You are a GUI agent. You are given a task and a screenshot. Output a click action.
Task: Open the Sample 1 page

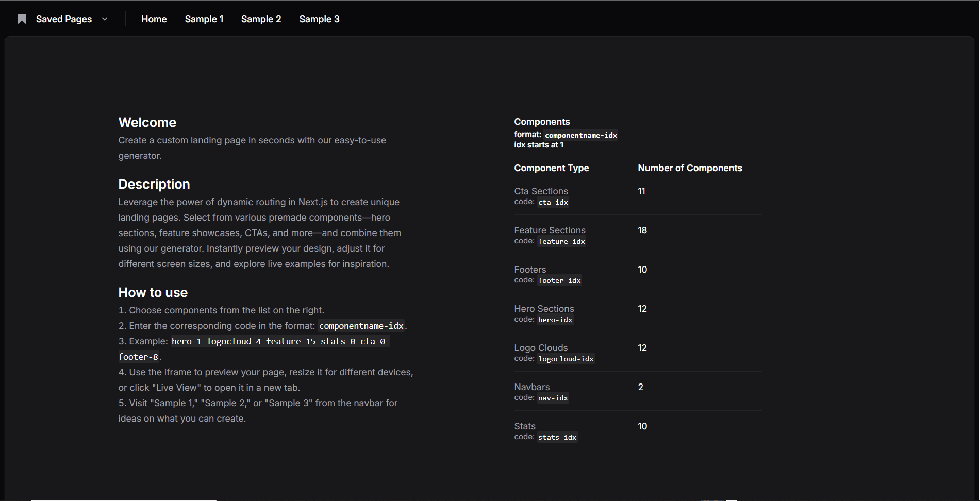[204, 19]
